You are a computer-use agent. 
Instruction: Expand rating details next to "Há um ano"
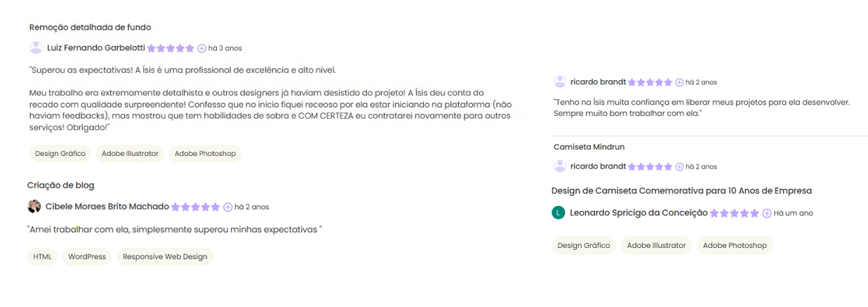(767, 214)
